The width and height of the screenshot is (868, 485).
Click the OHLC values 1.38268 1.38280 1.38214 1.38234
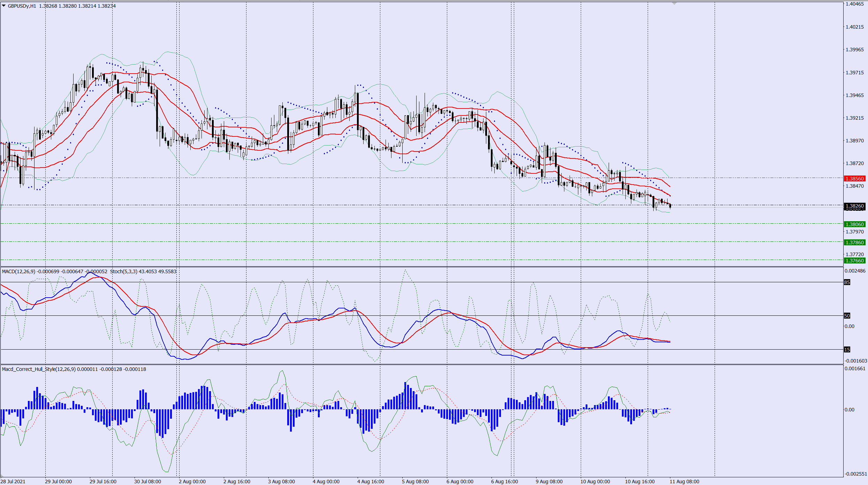point(77,6)
